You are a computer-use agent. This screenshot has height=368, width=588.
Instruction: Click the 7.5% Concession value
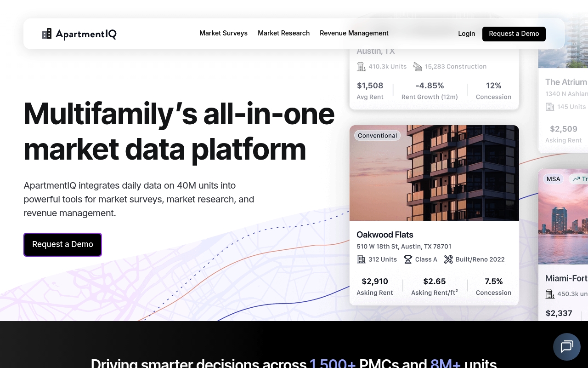[494, 282]
